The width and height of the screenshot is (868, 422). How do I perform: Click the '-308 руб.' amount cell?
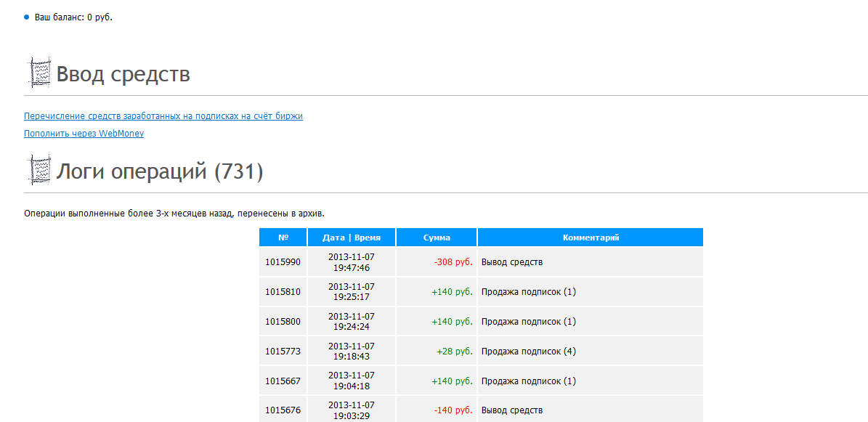437,262
